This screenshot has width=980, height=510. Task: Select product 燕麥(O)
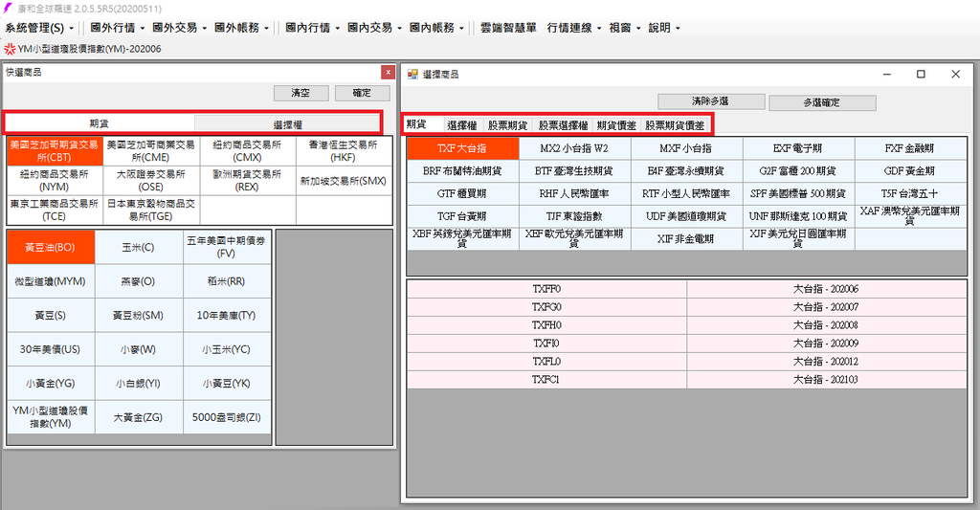click(139, 281)
